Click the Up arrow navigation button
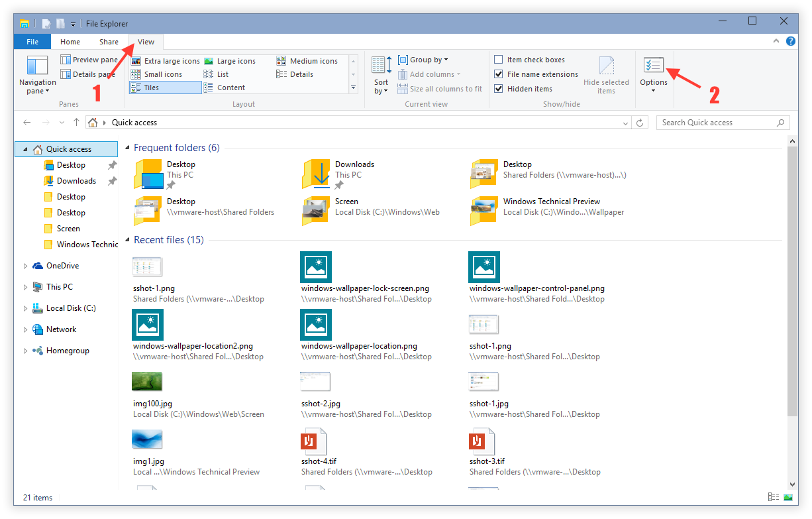812x519 pixels. pos(76,123)
